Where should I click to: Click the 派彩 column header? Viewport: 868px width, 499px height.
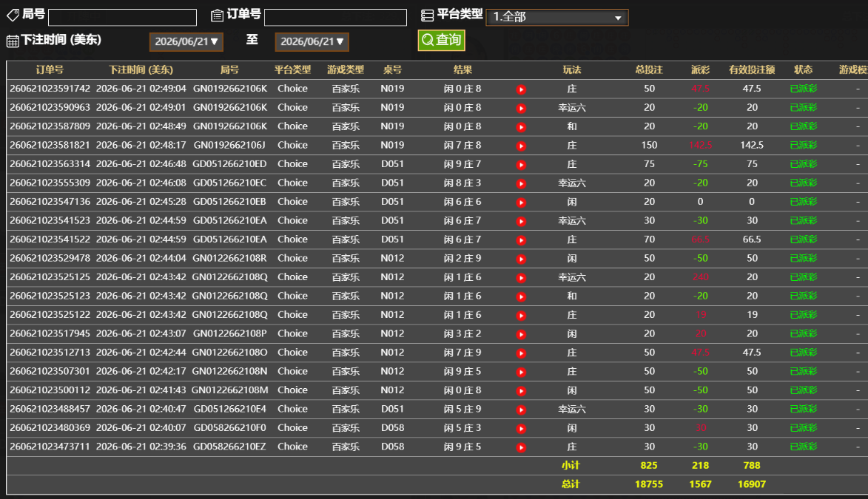tap(700, 69)
